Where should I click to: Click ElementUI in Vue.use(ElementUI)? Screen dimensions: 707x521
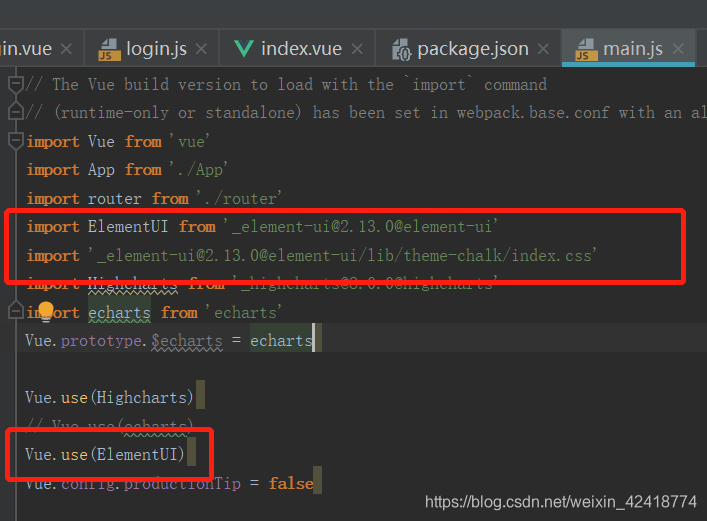[x=137, y=454]
